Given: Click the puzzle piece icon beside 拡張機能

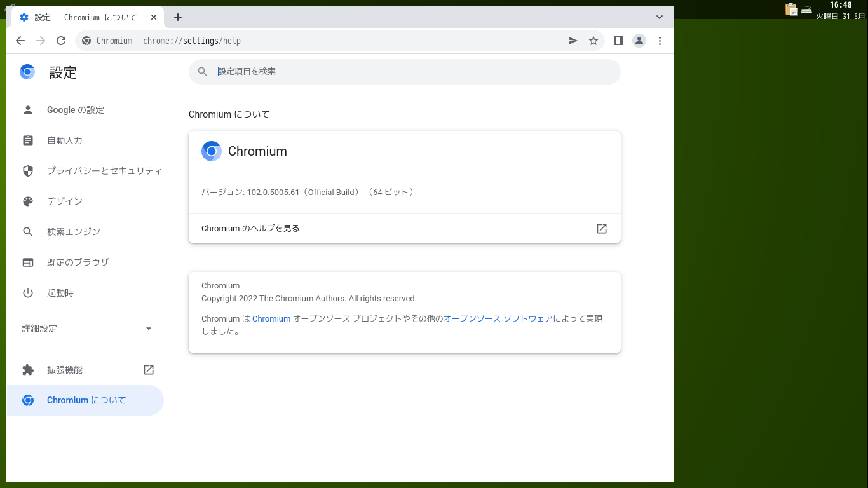Looking at the screenshot, I should pos(28,370).
